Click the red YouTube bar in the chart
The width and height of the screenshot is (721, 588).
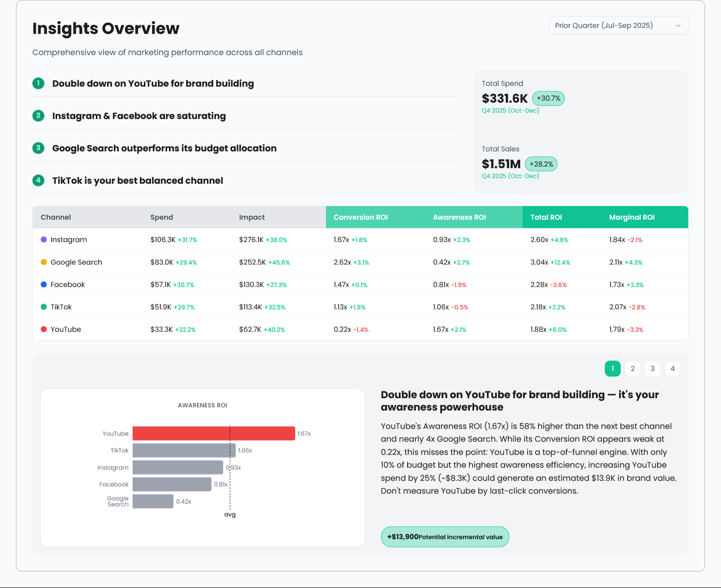point(213,433)
